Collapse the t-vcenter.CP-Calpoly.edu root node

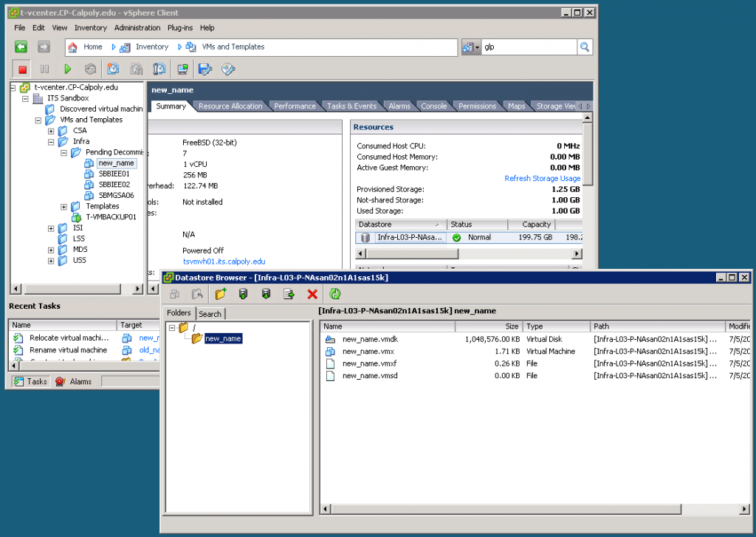[13, 88]
